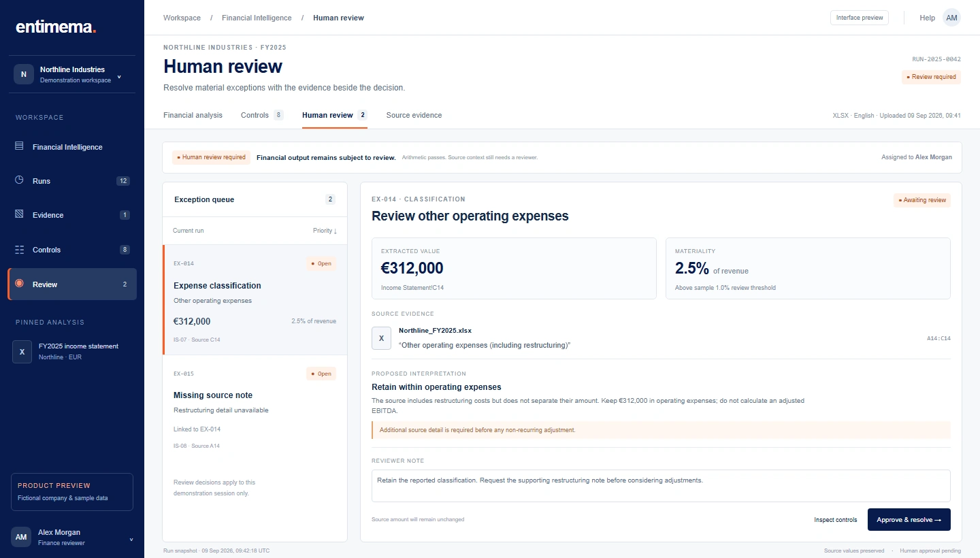The image size is (980, 558).
Task: Open the Controls tab
Action: pos(262,115)
